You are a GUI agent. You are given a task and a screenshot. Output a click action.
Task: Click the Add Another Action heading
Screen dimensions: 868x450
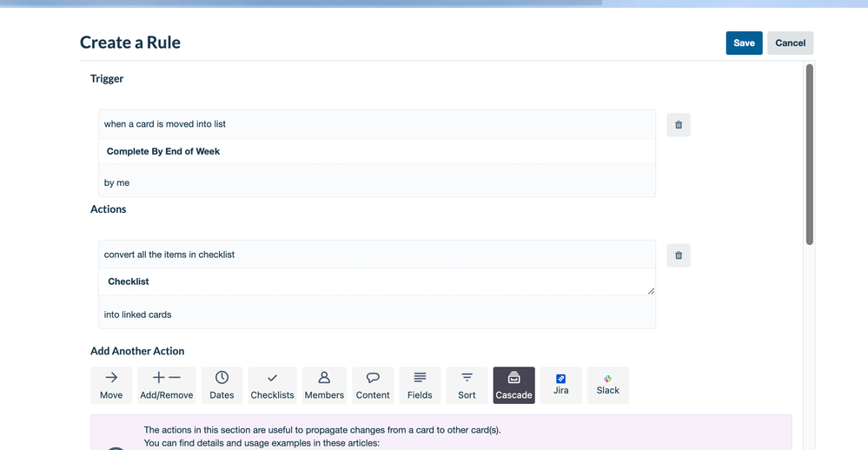click(x=137, y=351)
